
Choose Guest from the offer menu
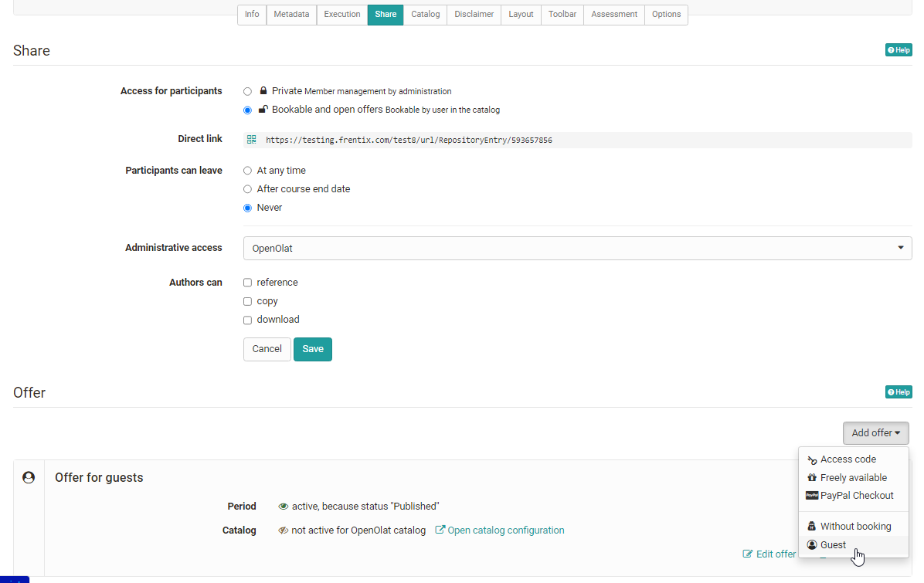pos(833,545)
